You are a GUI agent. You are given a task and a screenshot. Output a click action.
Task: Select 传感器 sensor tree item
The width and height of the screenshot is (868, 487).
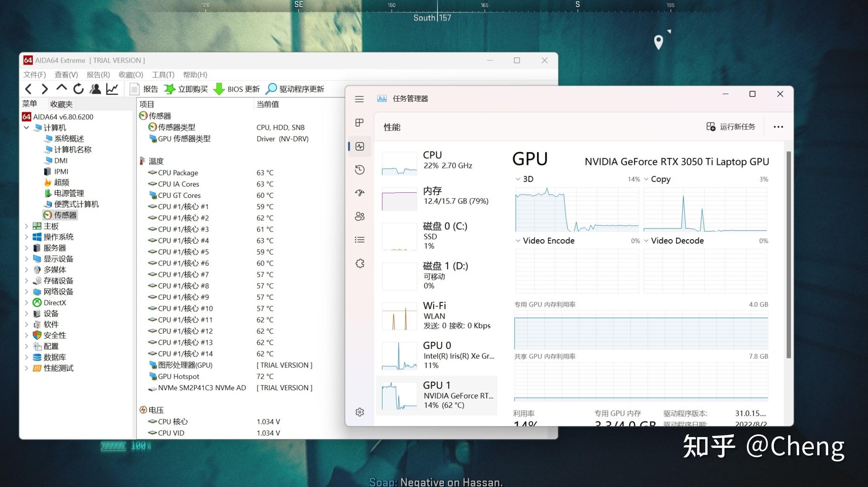point(60,215)
